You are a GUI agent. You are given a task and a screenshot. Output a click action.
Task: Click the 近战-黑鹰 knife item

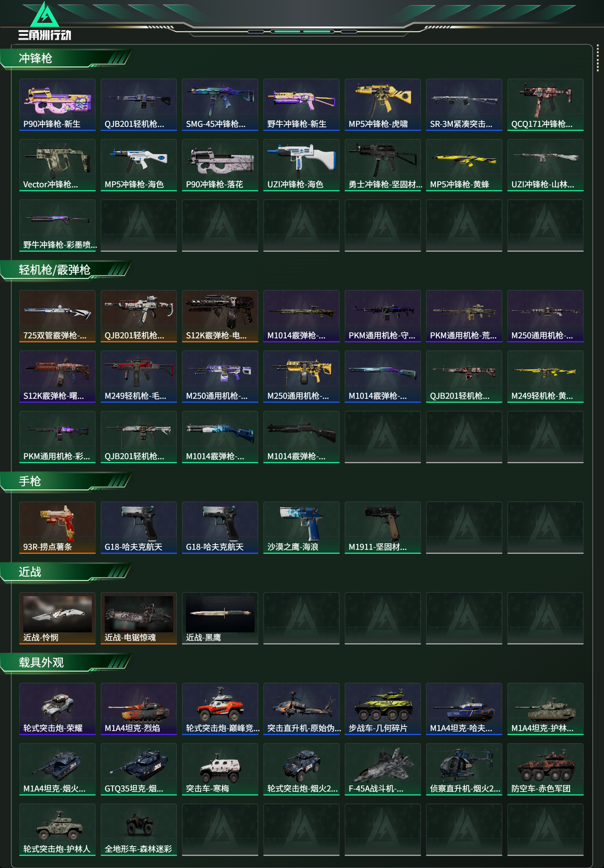220,618
